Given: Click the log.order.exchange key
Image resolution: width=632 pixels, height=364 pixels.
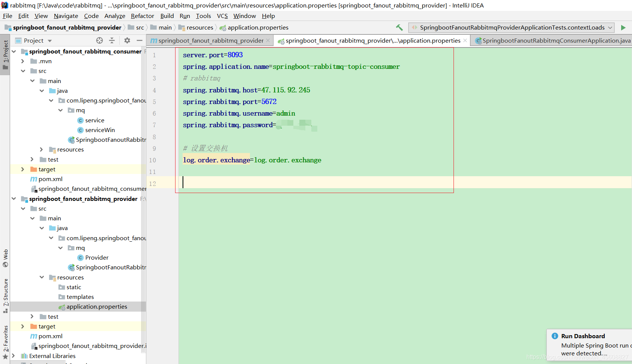Looking at the screenshot, I should (216, 160).
